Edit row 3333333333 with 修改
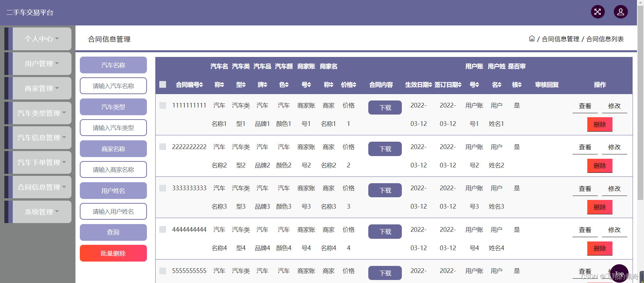This screenshot has height=283, width=644. [x=614, y=189]
